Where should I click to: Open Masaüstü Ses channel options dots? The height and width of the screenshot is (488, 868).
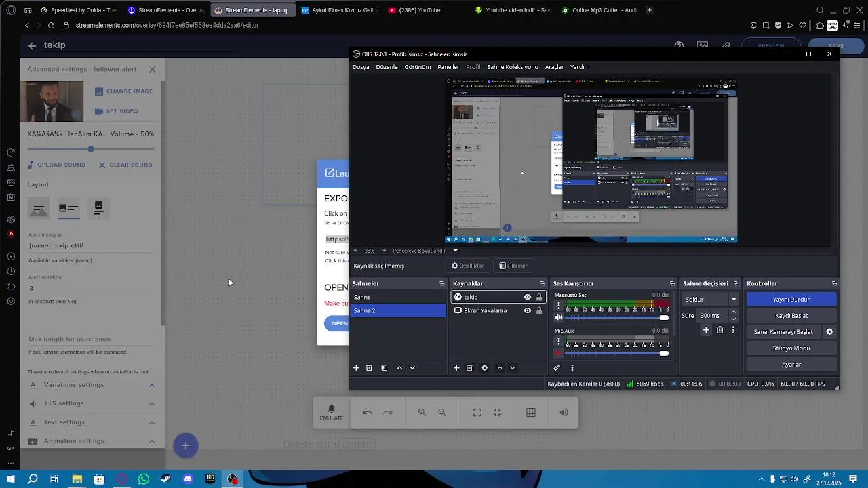point(559,306)
